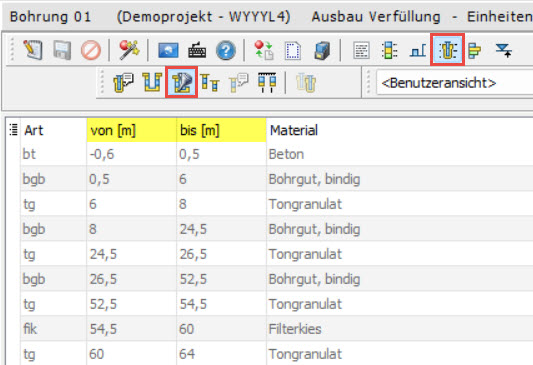Image resolution: width=533 pixels, height=365 pixels.
Task: Click the water level triangle icon
Action: click(504, 50)
